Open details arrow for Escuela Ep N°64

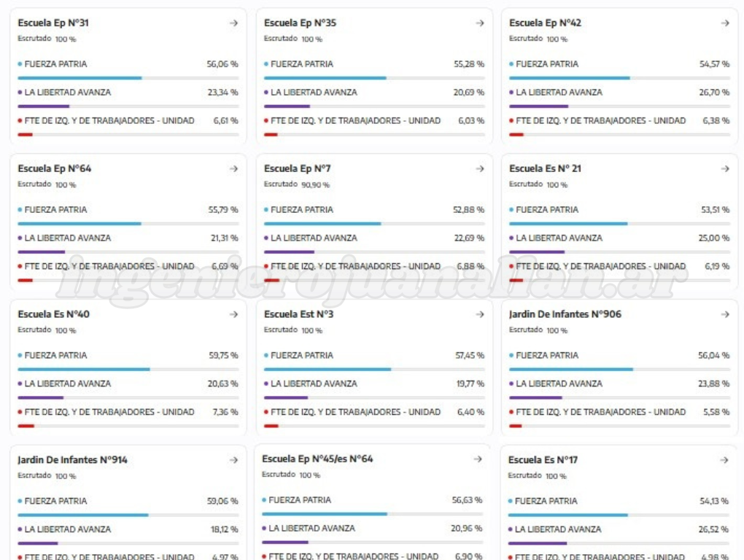click(233, 168)
